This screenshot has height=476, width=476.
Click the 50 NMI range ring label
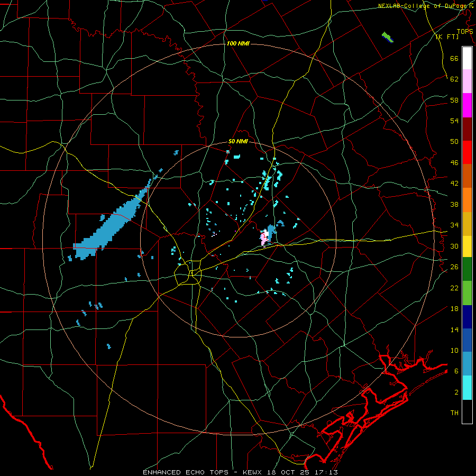[238, 141]
